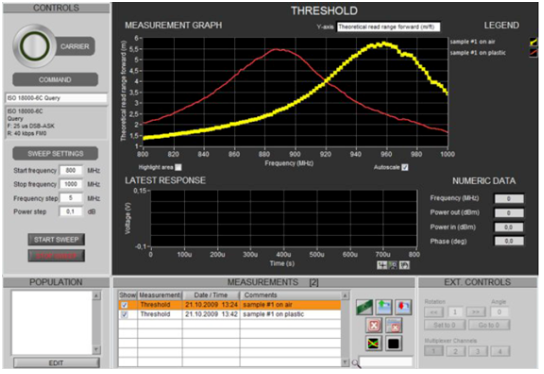The image size is (544, 374).
Task: Open the Y-axis quantity dropdown
Action: coord(389,27)
